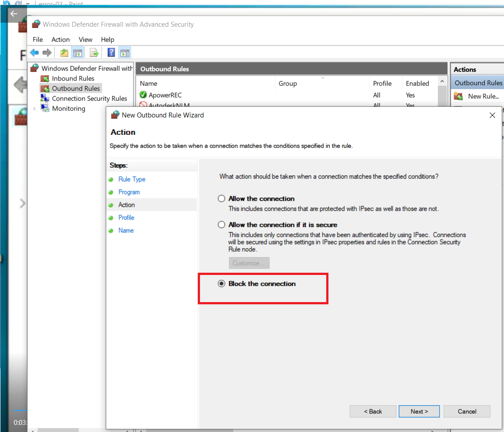Open the File menu
The height and width of the screenshot is (432, 504).
coord(38,40)
